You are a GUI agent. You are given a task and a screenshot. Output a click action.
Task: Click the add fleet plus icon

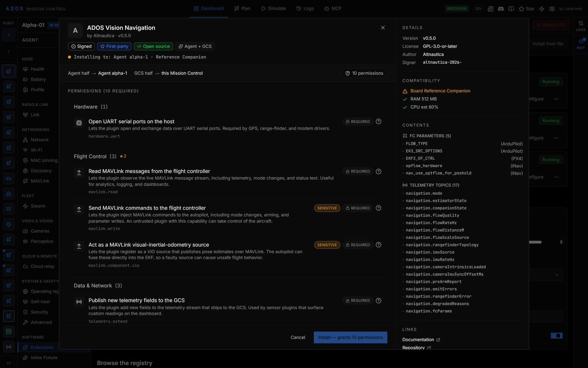[9, 35]
